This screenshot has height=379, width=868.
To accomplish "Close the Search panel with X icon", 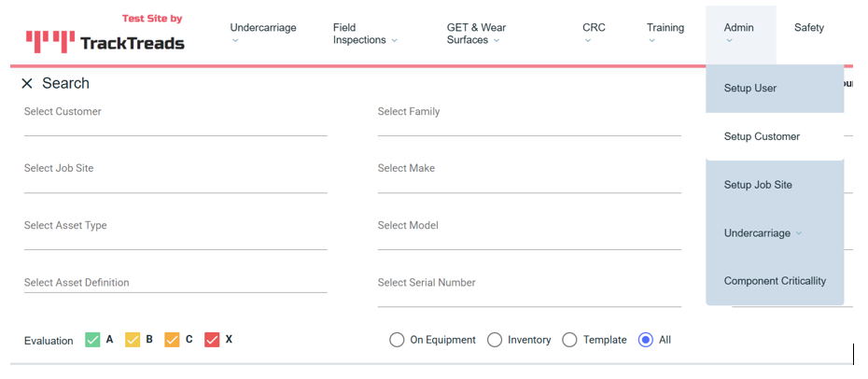I will tap(27, 84).
